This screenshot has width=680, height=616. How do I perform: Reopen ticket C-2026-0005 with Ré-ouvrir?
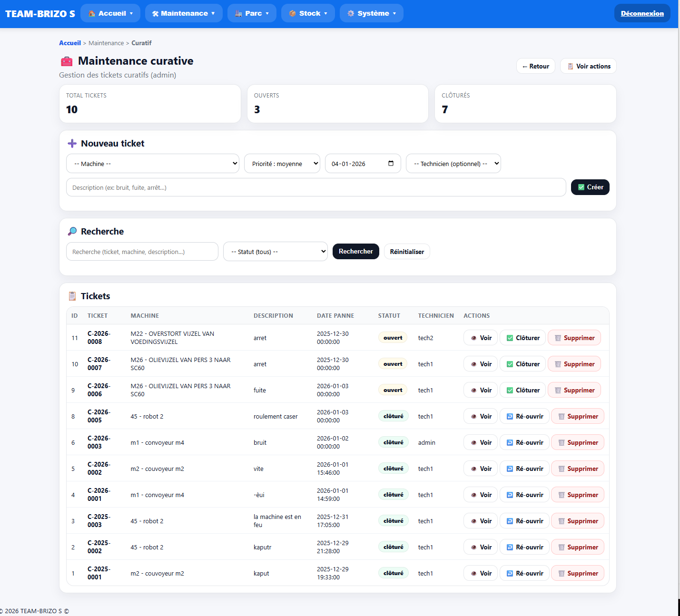(x=524, y=416)
